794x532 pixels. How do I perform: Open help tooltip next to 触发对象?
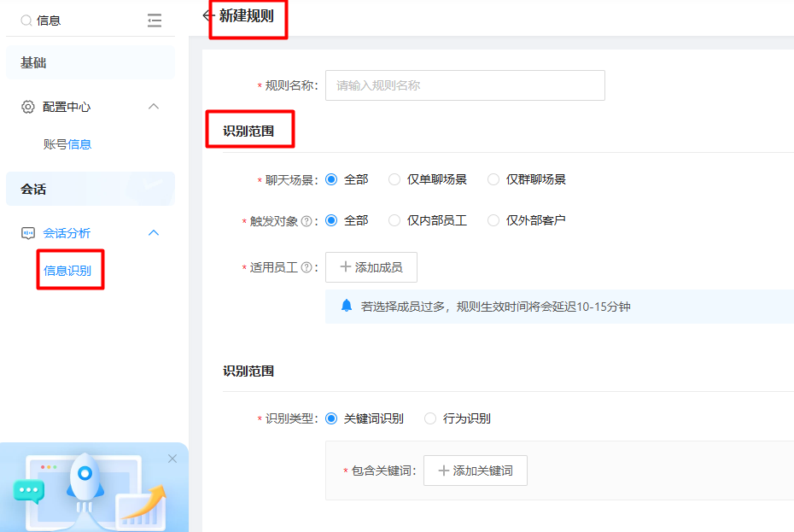(x=307, y=221)
